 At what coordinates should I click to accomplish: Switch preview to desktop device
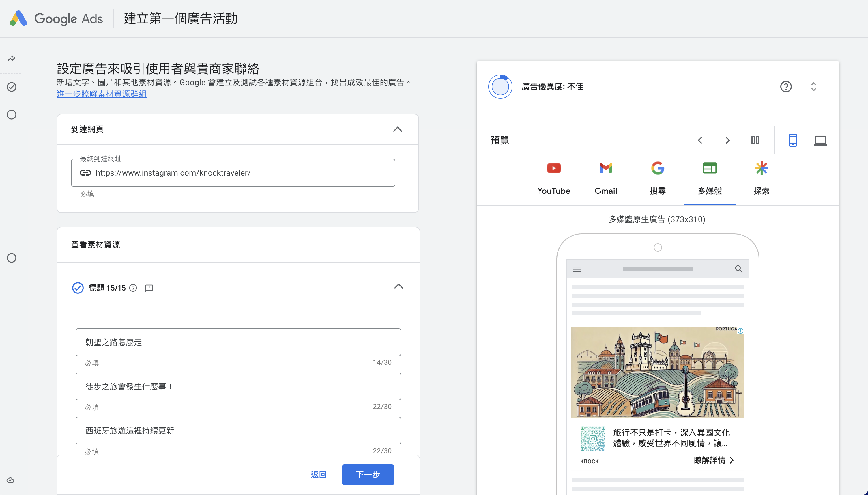[820, 140]
